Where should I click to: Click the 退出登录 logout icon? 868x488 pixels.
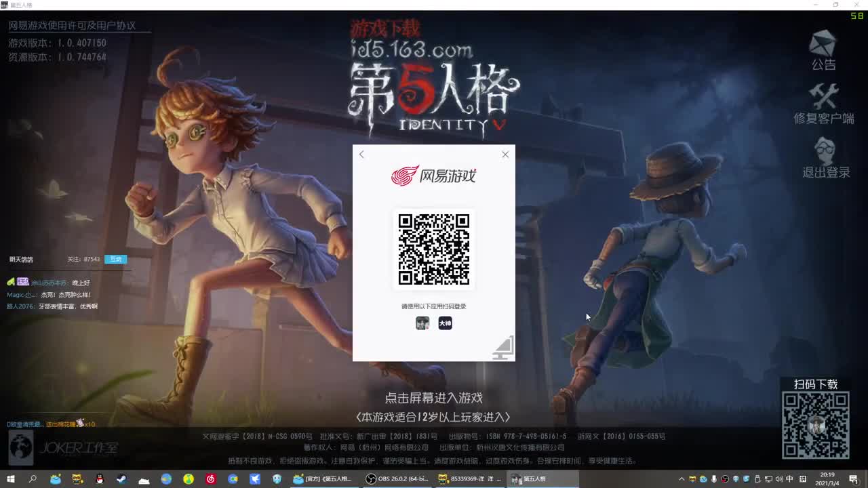point(826,158)
